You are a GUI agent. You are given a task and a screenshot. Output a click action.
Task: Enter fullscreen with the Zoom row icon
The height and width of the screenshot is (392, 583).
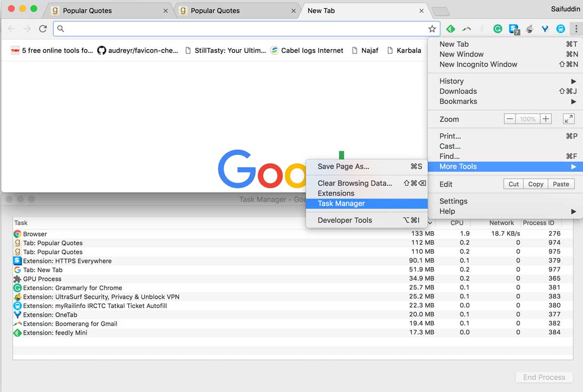coord(568,119)
